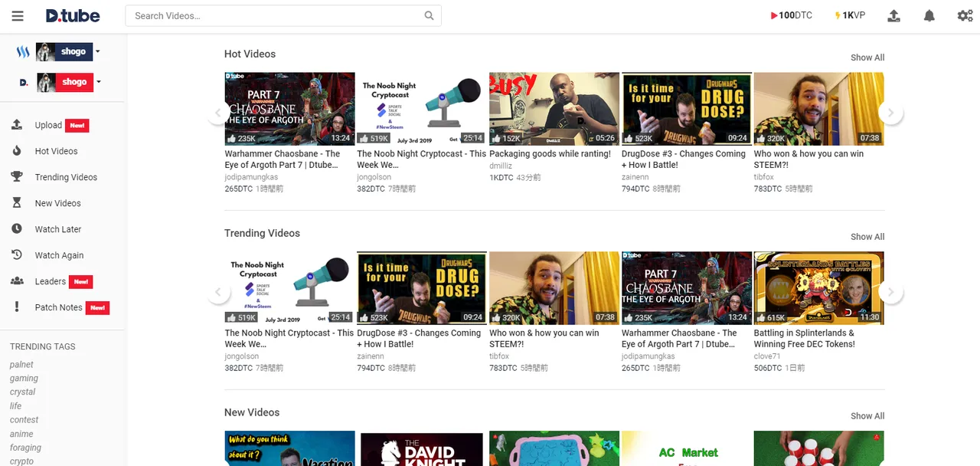The width and height of the screenshot is (980, 466).
Task: Focus the Search Videos field
Action: tap(283, 15)
